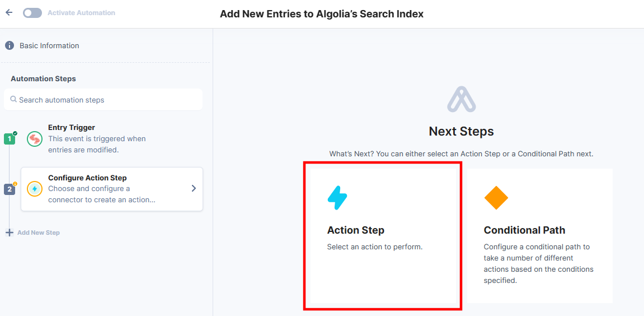Click the Automate logo above Next Steps
Viewport: 644px width, 316px height.
pyautogui.click(x=461, y=99)
